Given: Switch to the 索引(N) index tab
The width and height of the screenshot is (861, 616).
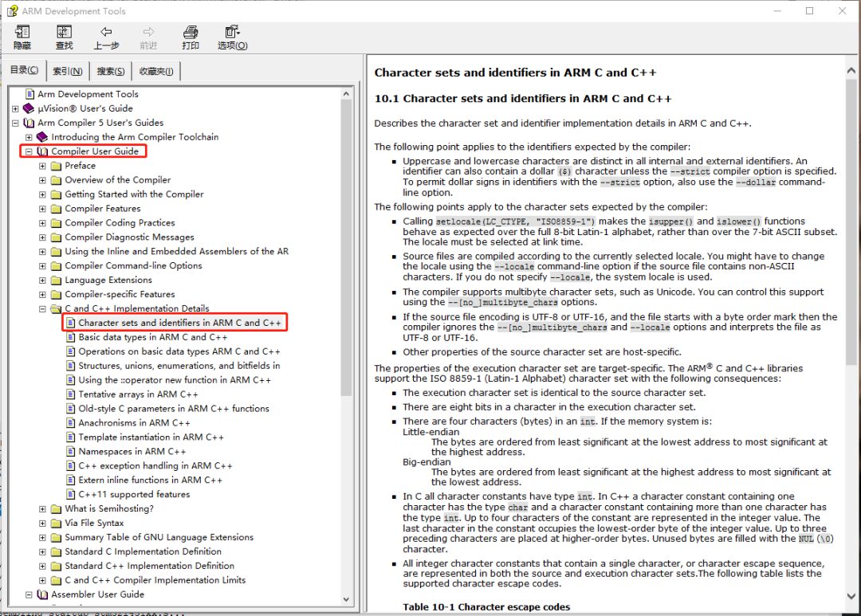Looking at the screenshot, I should 68,72.
